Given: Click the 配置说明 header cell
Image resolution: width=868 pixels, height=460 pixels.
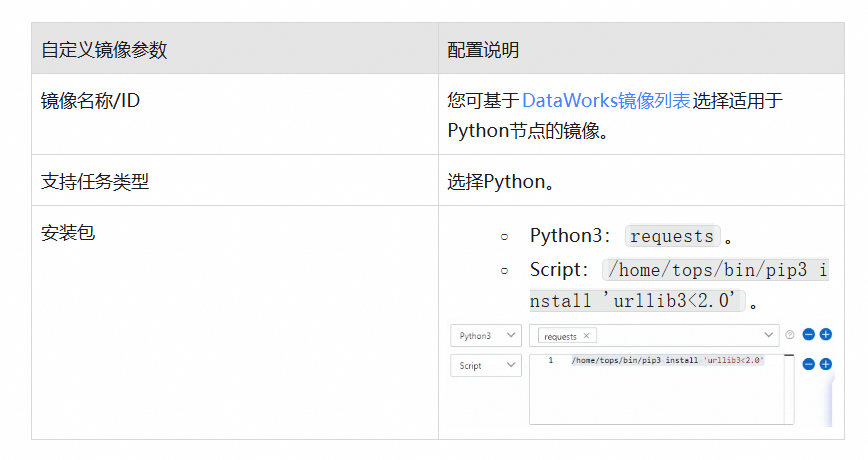Looking at the screenshot, I should 641,49.
